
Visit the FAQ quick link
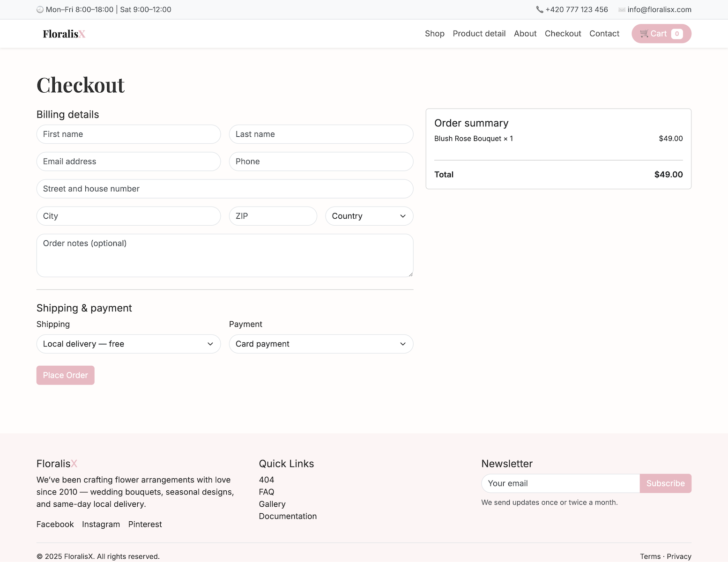click(267, 492)
